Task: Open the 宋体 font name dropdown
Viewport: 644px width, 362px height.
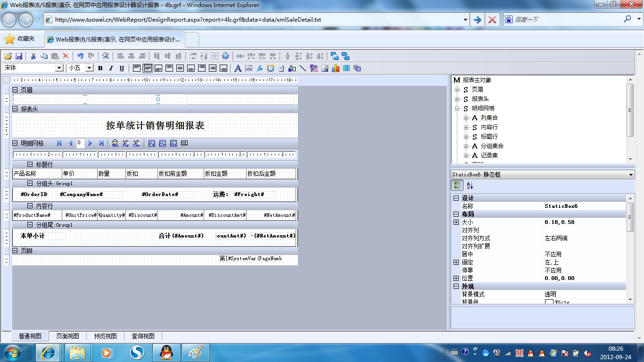Action: point(59,68)
